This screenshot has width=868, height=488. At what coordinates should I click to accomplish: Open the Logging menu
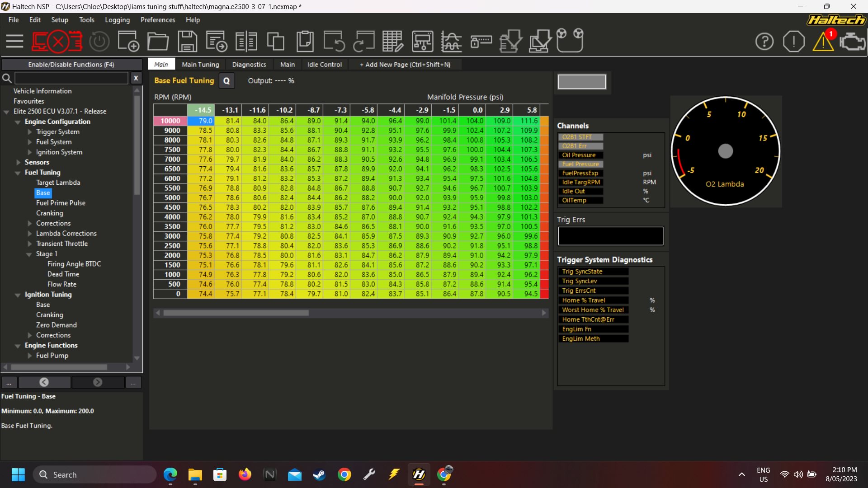click(x=117, y=20)
